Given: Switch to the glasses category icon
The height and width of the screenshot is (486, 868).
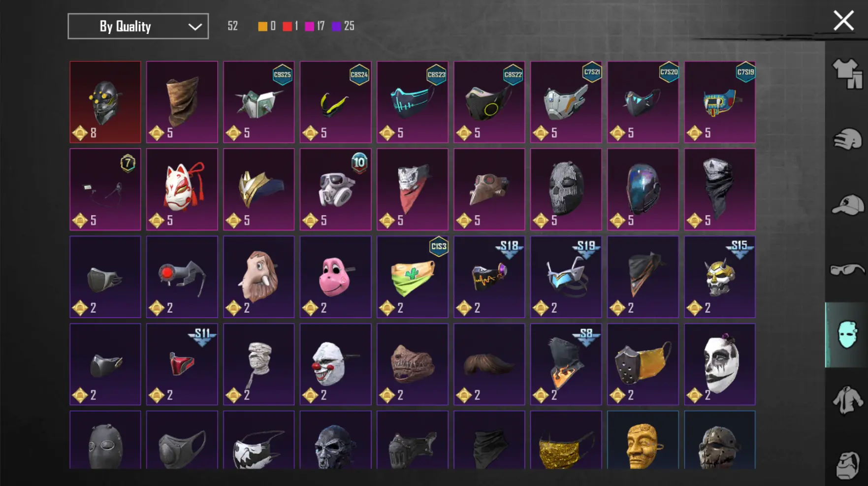Looking at the screenshot, I should 847,270.
